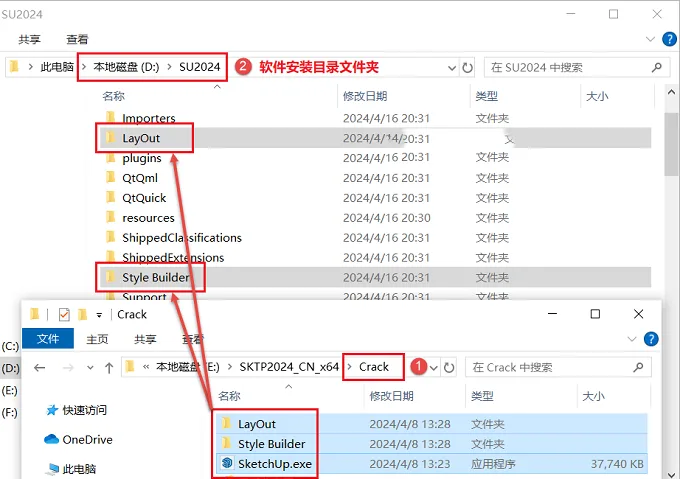Sort SU2024 list by 大小 column
Screen dimensions: 680x479
click(x=597, y=96)
